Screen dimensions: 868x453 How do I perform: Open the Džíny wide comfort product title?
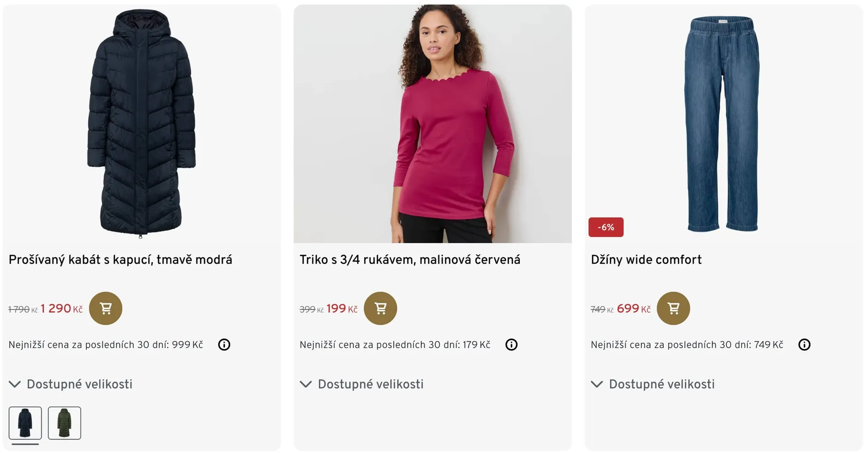(646, 260)
